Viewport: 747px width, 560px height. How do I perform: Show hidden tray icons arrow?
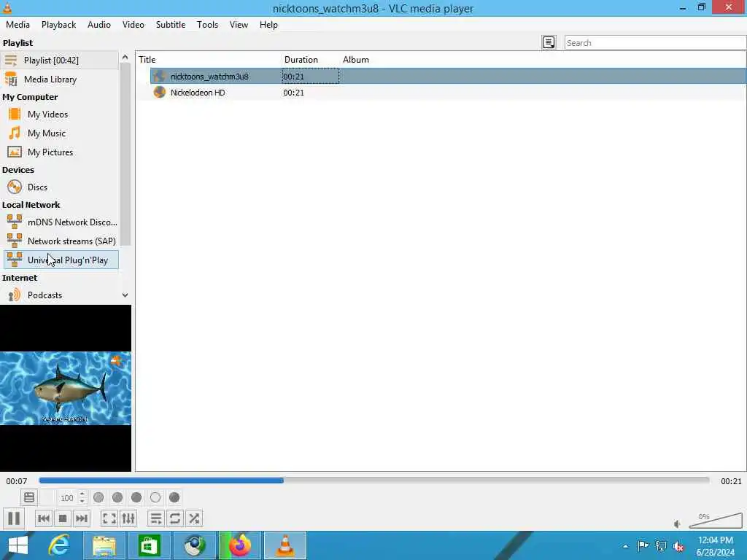tap(625, 546)
